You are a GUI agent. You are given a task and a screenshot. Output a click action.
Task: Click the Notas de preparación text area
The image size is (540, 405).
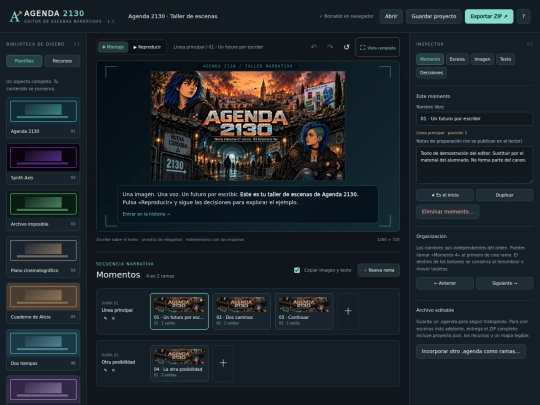(474, 165)
